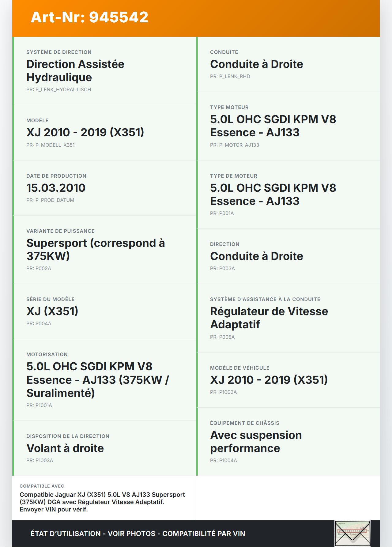Screen dimensions: 392x547
Task: Click the Type de Moteur card P001A
Action: click(288, 194)
